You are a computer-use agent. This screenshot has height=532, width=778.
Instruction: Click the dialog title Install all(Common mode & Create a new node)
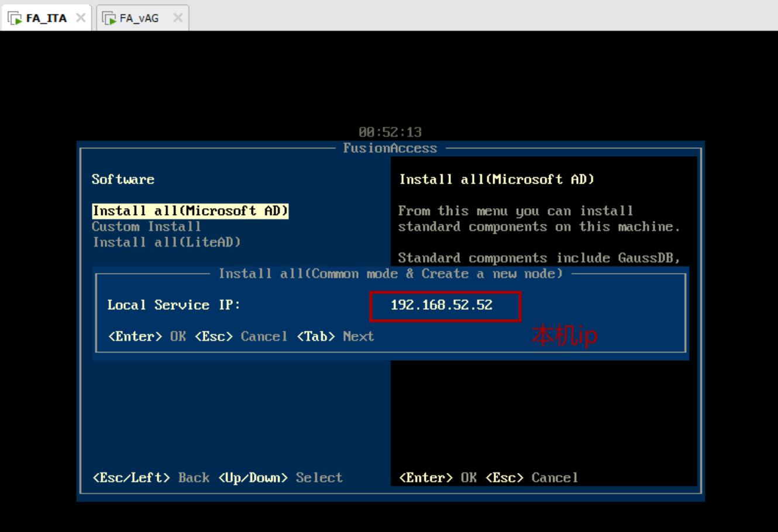point(391,274)
